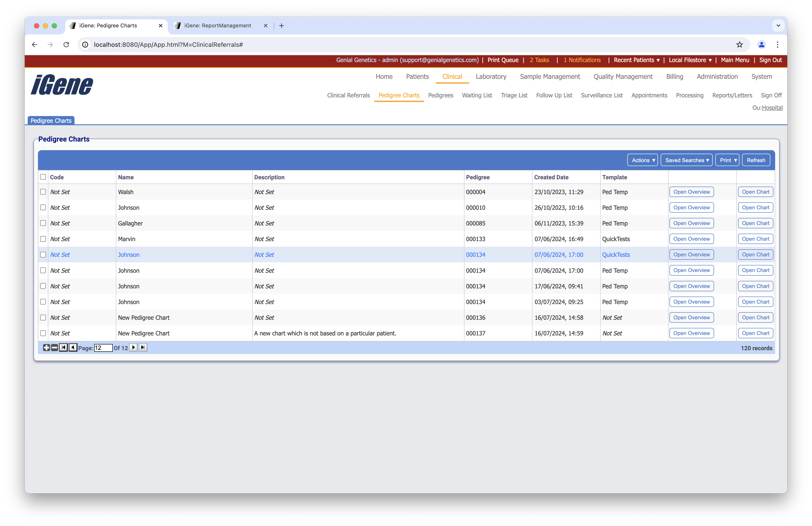The width and height of the screenshot is (812, 526).
Task: Bookmark this page with star icon
Action: (x=739, y=45)
